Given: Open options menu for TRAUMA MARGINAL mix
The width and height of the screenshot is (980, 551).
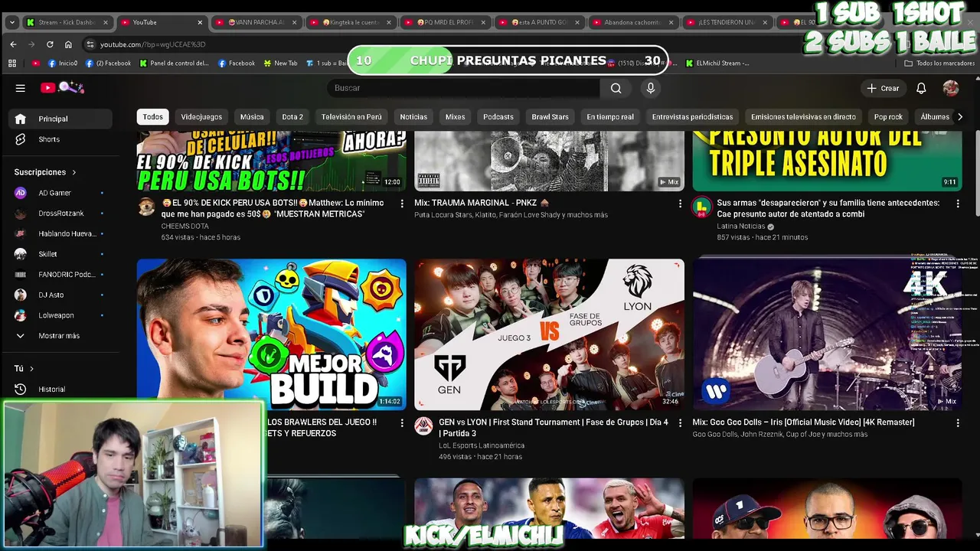Looking at the screenshot, I should (680, 204).
